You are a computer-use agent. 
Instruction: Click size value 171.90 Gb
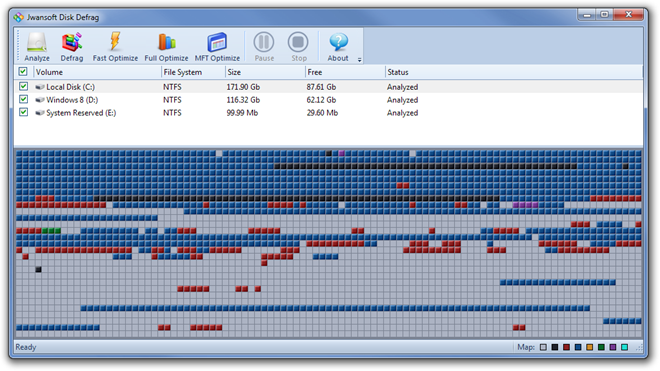tap(243, 87)
